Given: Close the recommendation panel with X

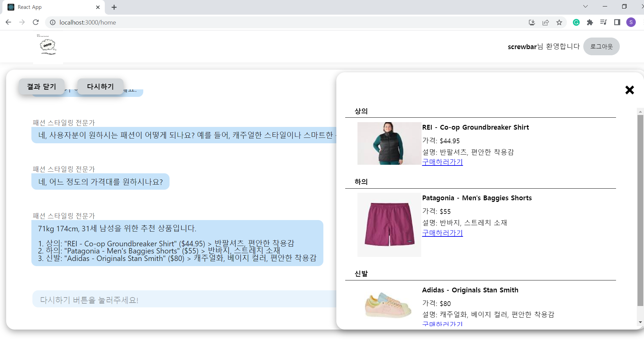Looking at the screenshot, I should pyautogui.click(x=629, y=90).
